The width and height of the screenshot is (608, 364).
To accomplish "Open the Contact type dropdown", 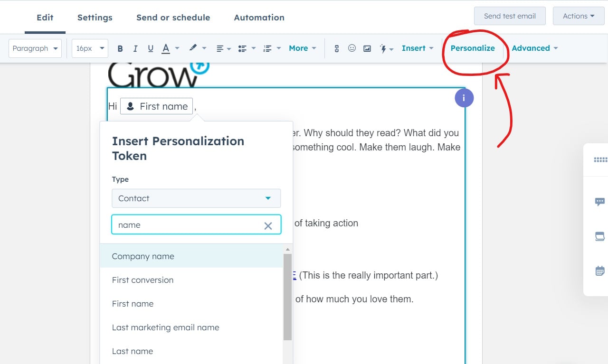I will (196, 198).
